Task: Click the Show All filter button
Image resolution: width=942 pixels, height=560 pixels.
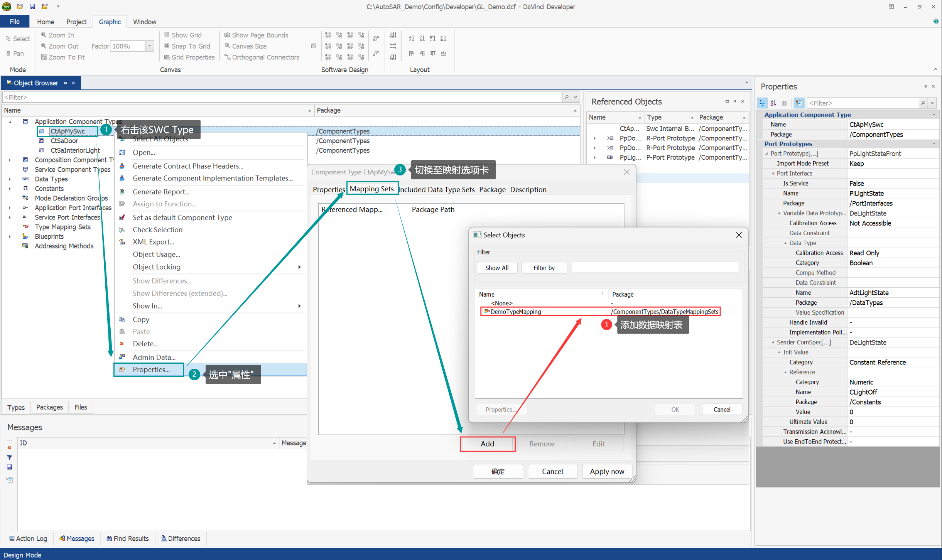Action: (496, 268)
